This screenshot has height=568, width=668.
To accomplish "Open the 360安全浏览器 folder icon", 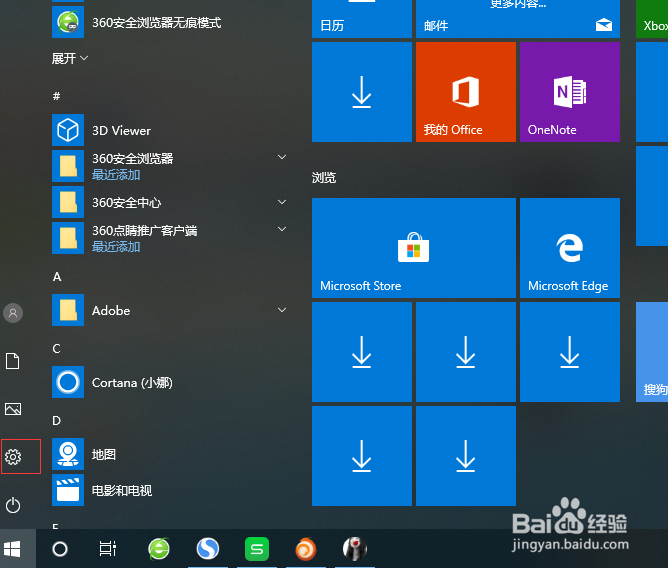I will [x=68, y=166].
